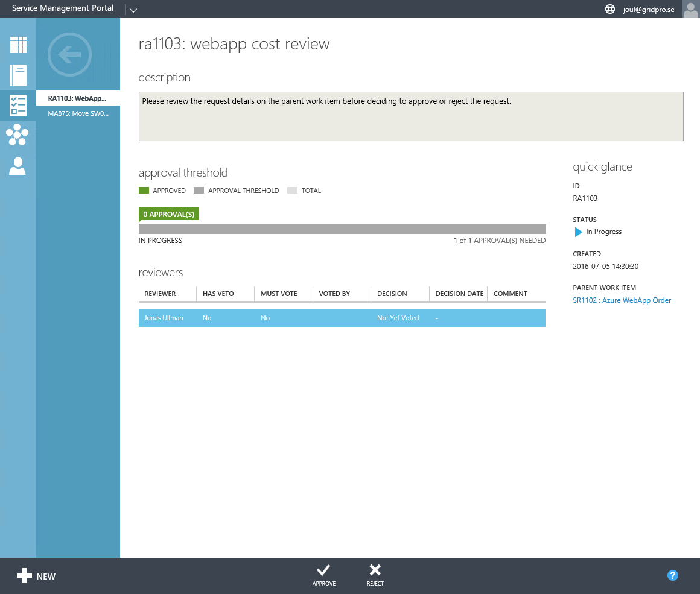Viewport: 700px width, 594px height.
Task: Sort by DECISION column header
Action: coord(392,294)
